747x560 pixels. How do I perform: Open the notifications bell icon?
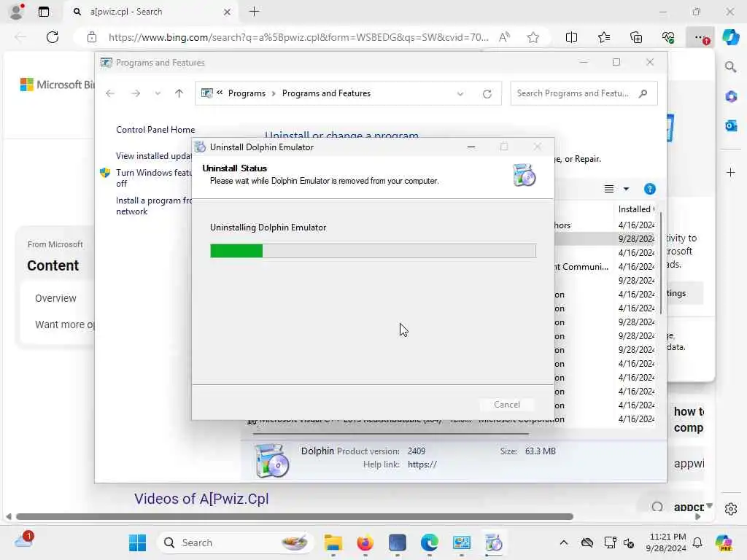pyautogui.click(x=697, y=542)
